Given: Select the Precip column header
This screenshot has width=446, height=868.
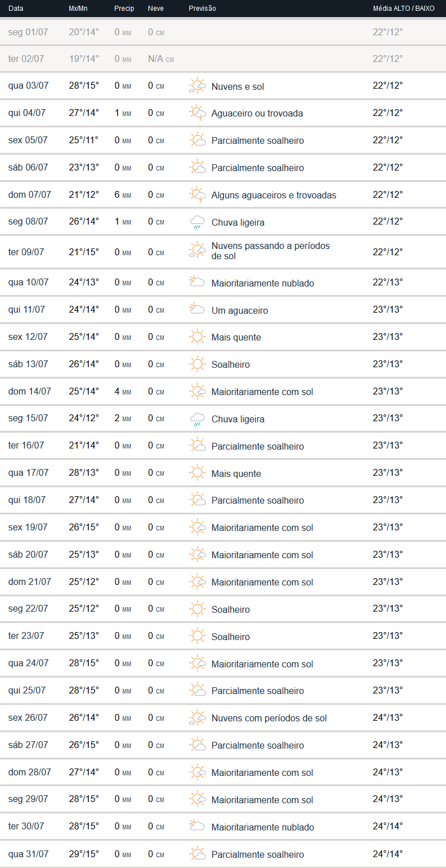Looking at the screenshot, I should (x=124, y=9).
